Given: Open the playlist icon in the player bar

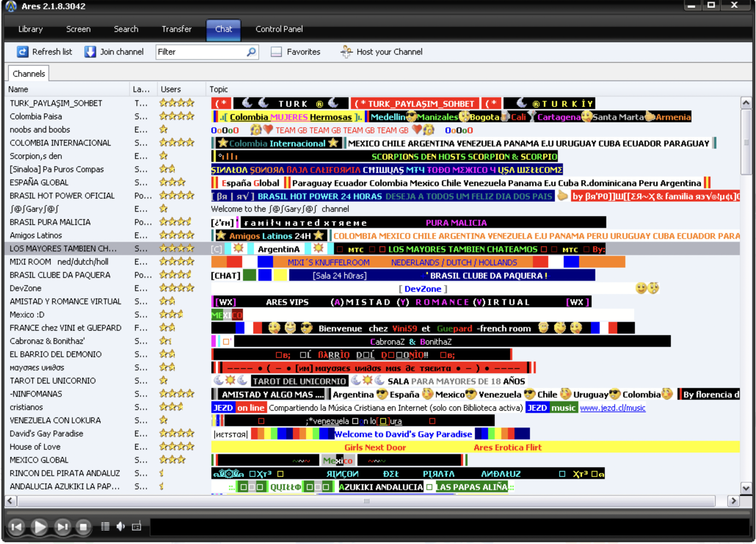Looking at the screenshot, I should tap(105, 527).
